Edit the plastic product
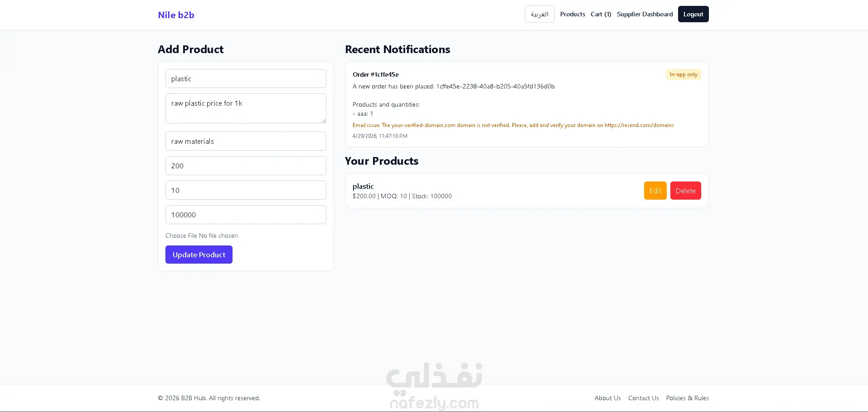The height and width of the screenshot is (412, 868). coord(655,191)
